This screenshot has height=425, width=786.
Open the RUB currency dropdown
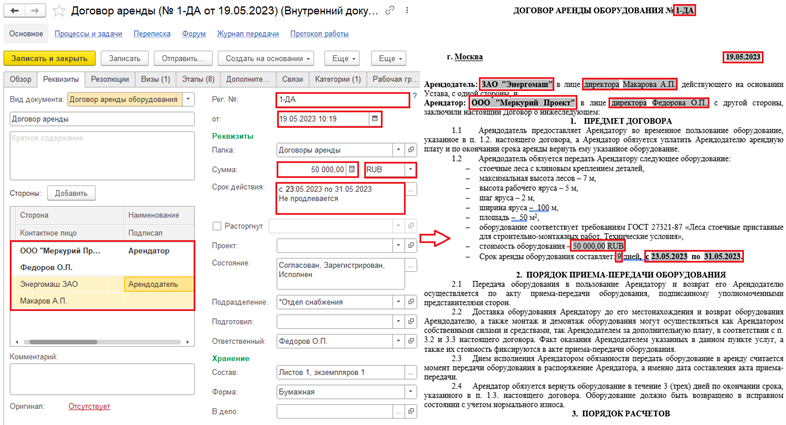tap(411, 169)
